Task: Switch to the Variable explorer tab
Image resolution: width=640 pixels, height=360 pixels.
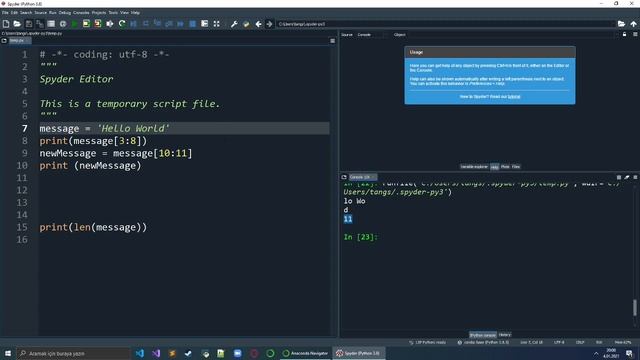Action: [474, 167]
